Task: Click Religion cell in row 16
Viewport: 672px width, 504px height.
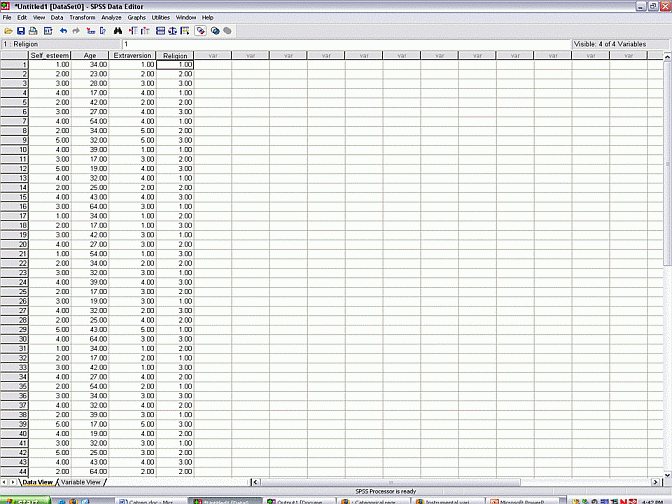Action: (x=175, y=207)
